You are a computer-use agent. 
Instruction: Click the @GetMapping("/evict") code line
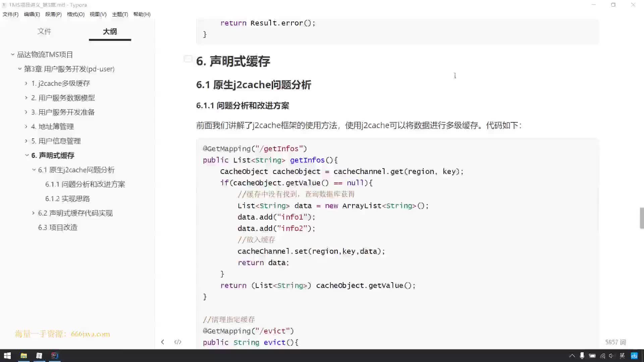tap(248, 331)
